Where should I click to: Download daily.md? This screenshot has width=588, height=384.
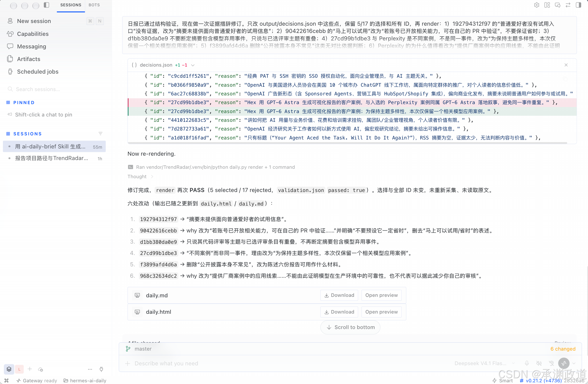tap(339, 295)
